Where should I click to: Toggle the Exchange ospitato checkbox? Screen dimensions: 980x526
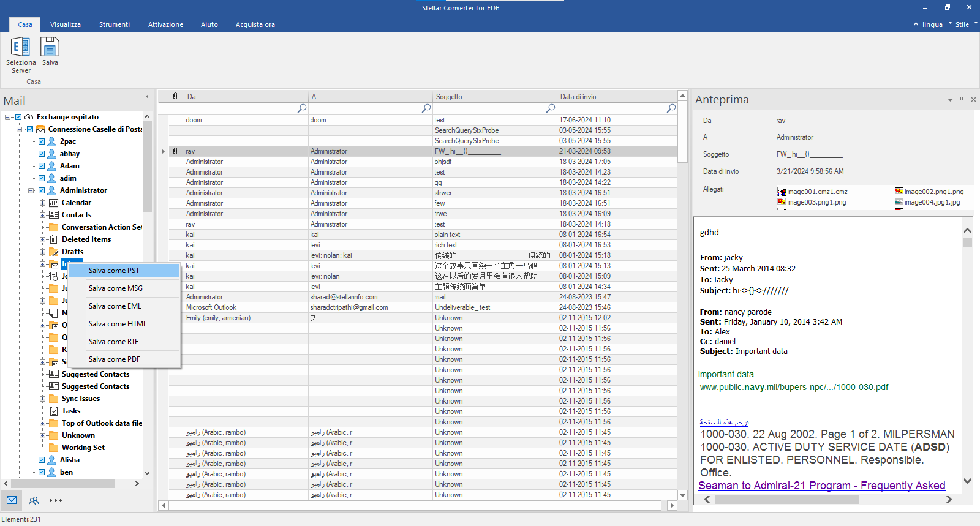(18, 117)
